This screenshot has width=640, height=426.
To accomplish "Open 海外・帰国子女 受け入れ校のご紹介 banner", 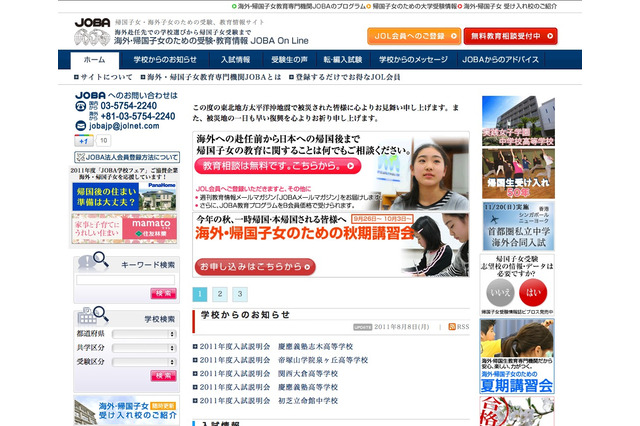I will [x=126, y=410].
